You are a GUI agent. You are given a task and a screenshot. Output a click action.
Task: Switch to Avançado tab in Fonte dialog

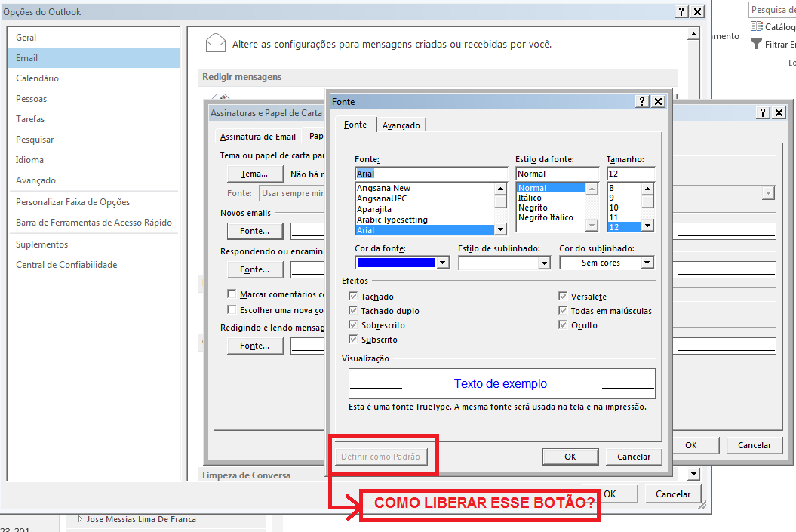point(401,125)
